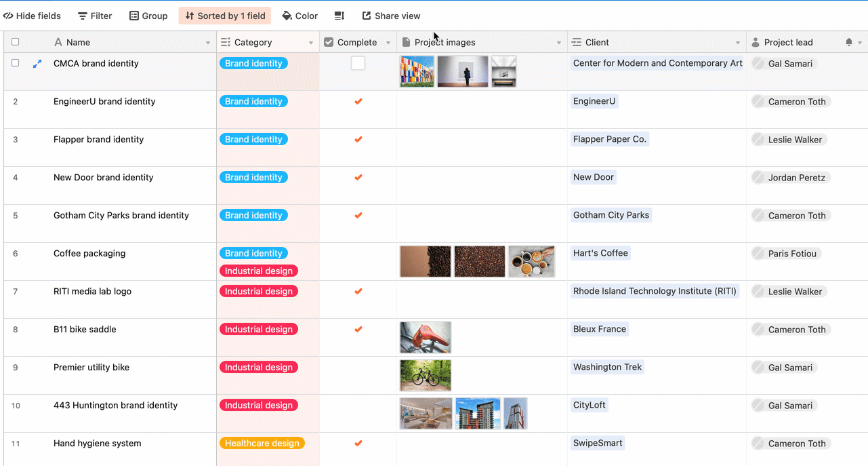
Task: Open the Project images column dropdown
Action: pos(558,41)
